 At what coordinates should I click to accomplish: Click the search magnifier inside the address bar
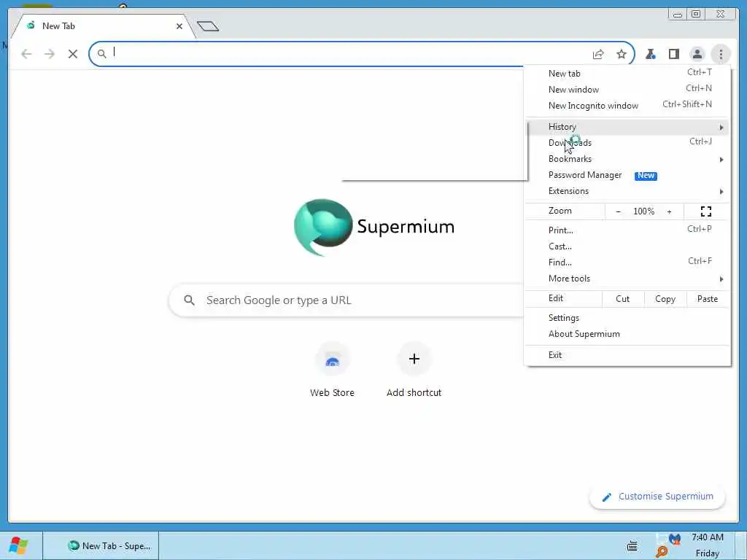point(101,54)
